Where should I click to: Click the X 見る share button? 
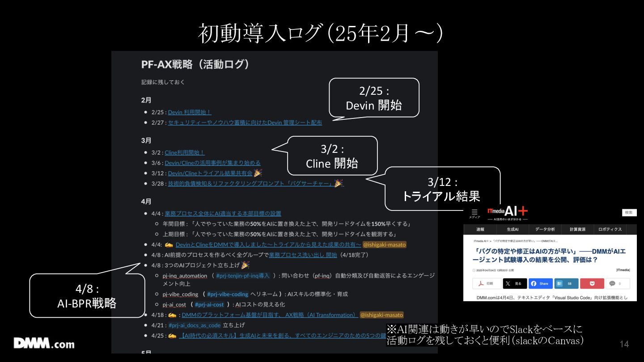pyautogui.click(x=514, y=283)
